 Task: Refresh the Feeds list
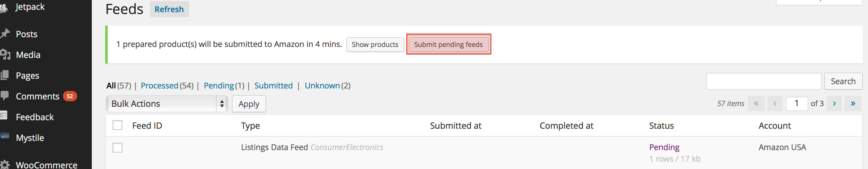(169, 9)
